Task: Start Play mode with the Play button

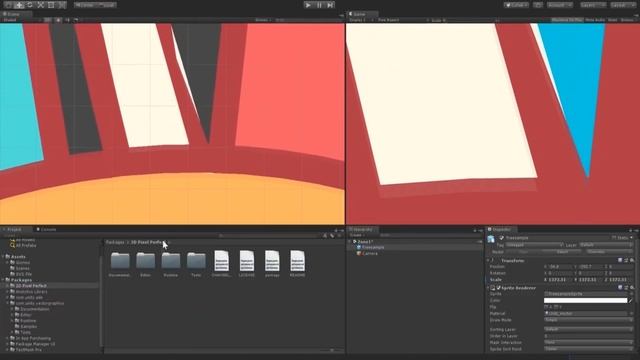Action: click(x=308, y=5)
